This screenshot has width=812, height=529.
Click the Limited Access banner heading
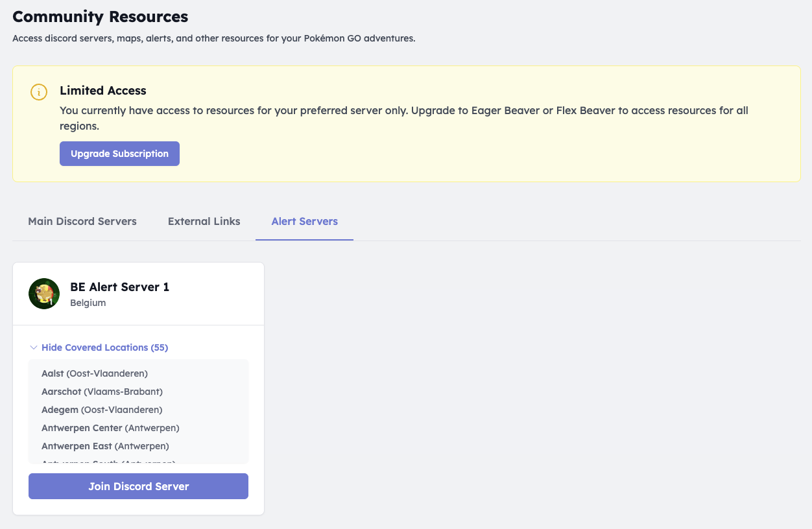[x=103, y=91]
